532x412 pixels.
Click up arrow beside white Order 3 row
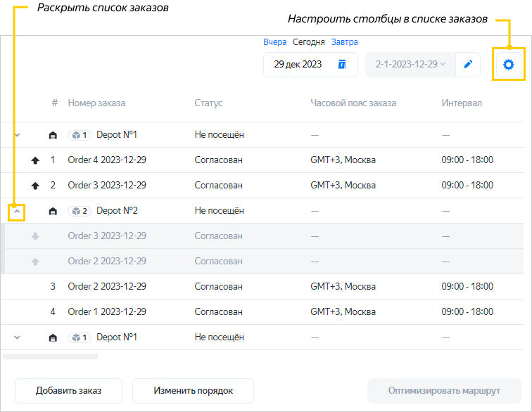(x=35, y=186)
